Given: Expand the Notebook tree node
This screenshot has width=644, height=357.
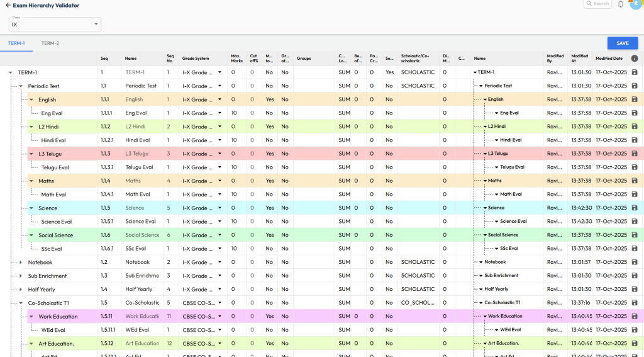Looking at the screenshot, I should coord(21,263).
